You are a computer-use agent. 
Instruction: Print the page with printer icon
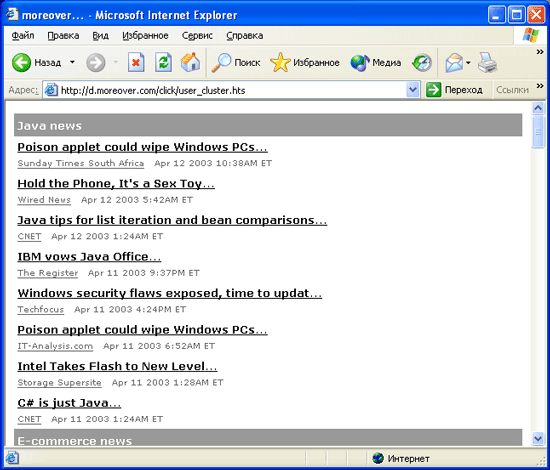[x=487, y=63]
